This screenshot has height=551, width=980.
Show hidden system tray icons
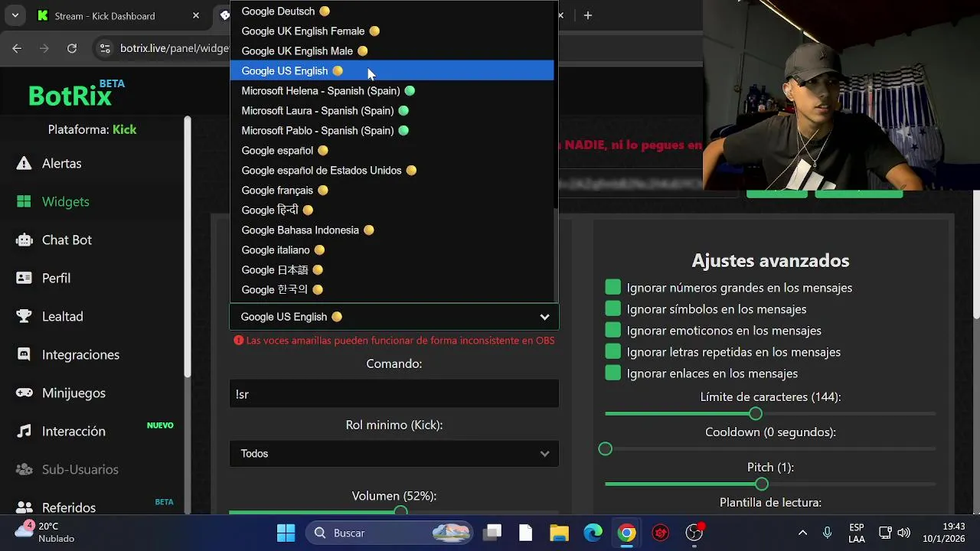point(802,533)
